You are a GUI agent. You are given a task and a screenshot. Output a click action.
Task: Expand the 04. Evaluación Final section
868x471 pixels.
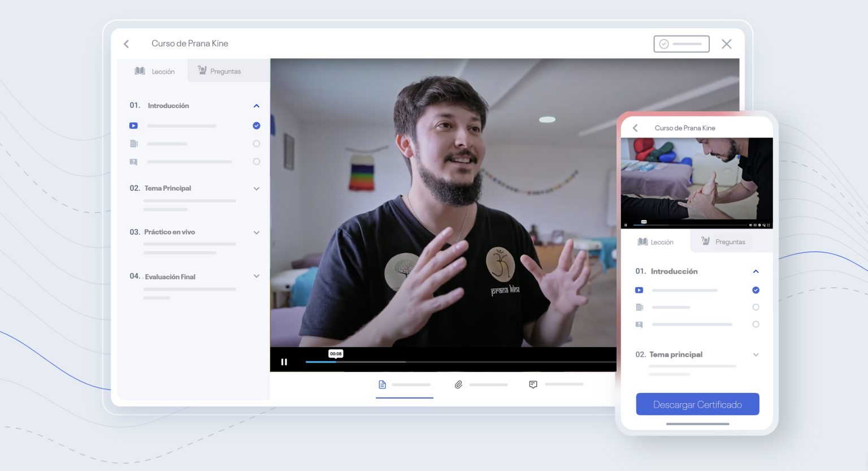click(x=257, y=276)
